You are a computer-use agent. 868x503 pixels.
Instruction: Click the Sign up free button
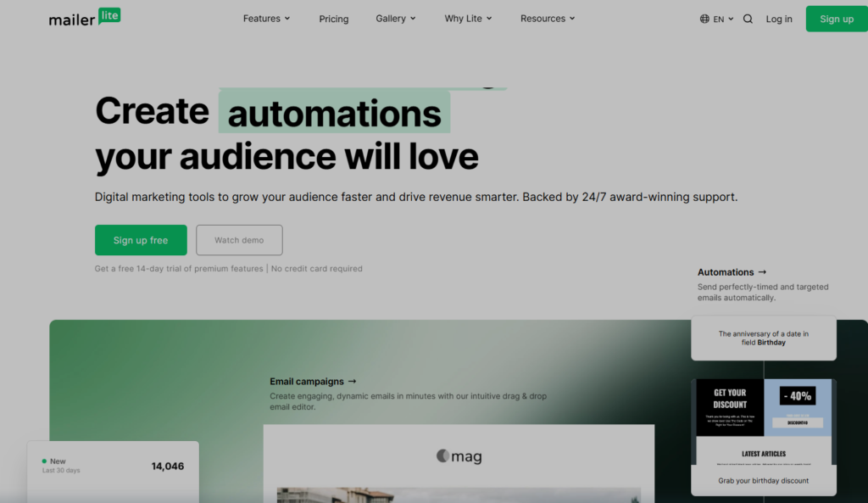[141, 240]
